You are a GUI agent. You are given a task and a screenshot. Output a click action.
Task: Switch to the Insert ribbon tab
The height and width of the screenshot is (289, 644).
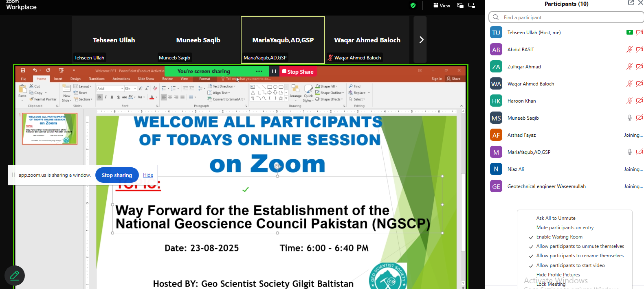[58, 79]
